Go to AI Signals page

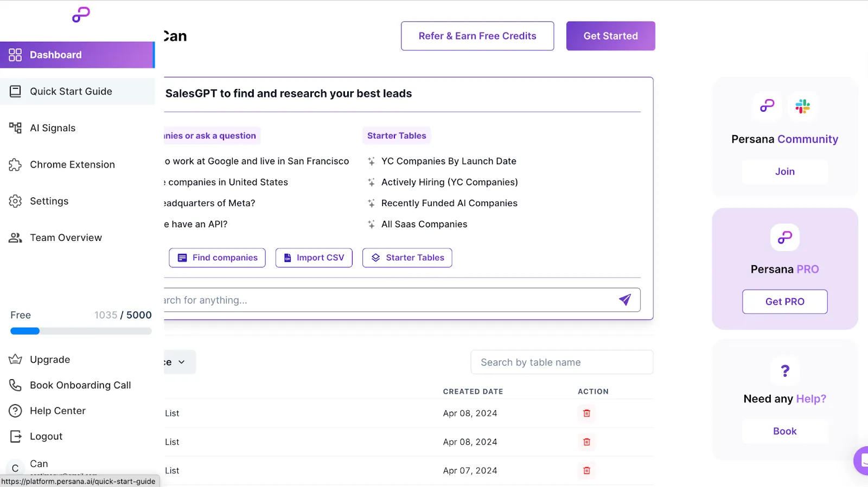77,128
